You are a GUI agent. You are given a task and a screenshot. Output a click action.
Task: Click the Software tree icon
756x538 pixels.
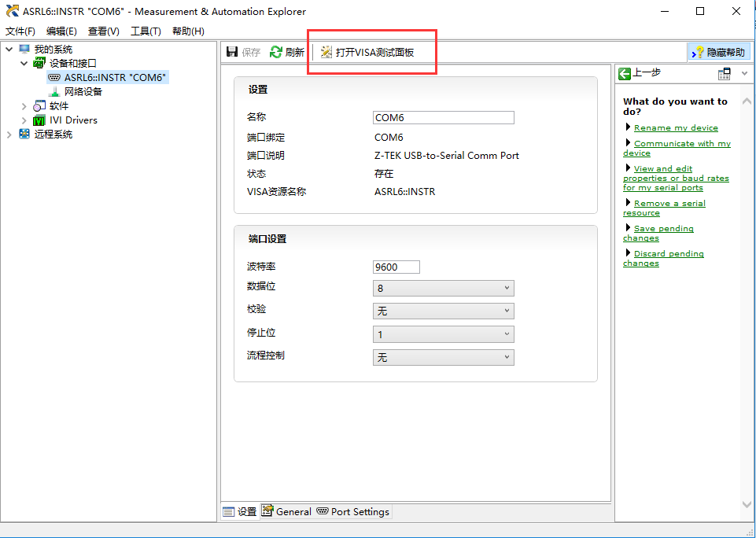pyautogui.click(x=39, y=106)
